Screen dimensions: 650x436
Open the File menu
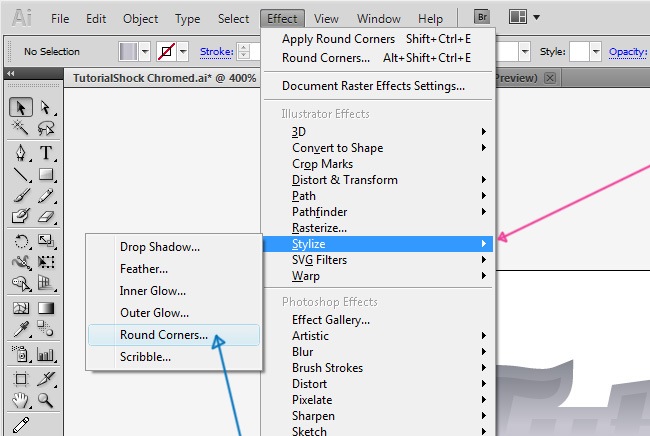[x=60, y=19]
